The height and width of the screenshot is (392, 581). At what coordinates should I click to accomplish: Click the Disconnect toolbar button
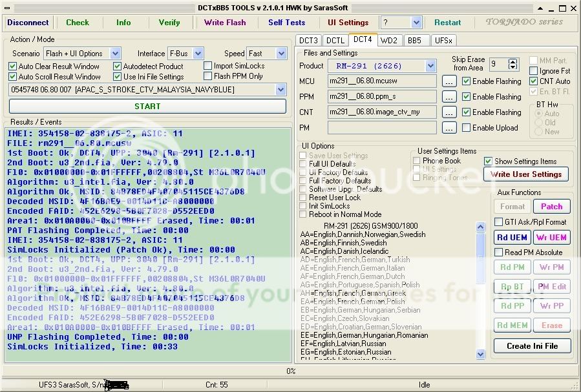(28, 23)
